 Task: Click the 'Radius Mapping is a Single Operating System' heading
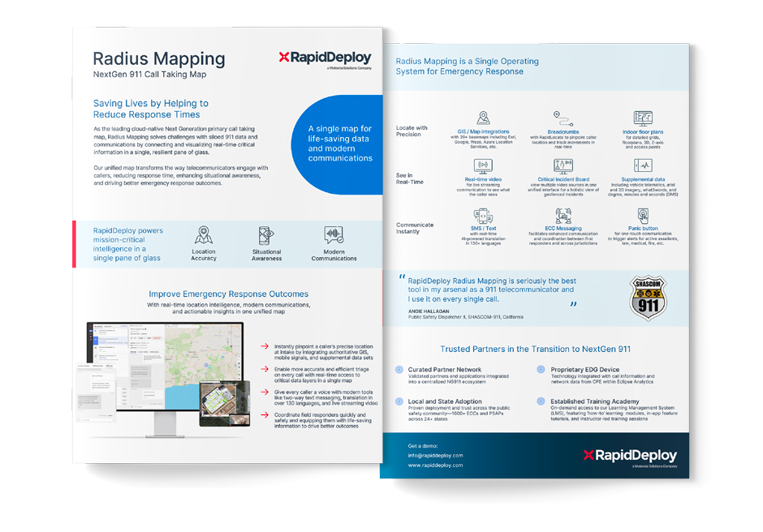[x=468, y=66]
